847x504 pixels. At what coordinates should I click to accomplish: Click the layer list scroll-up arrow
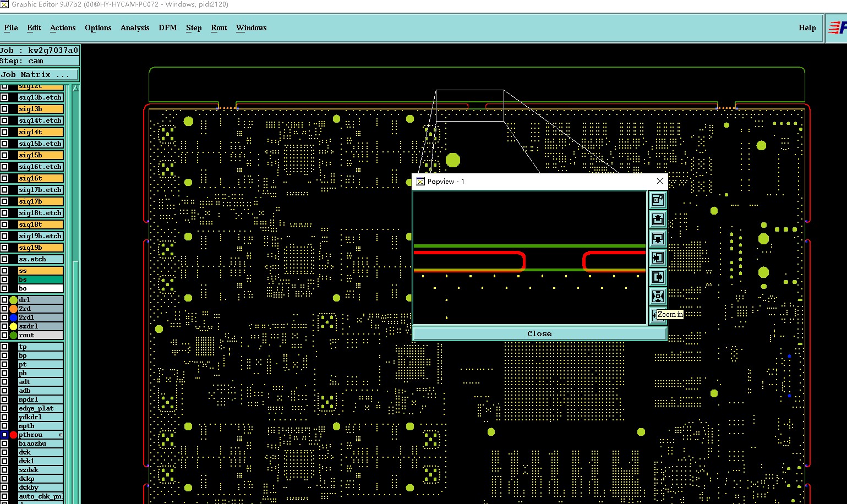(75, 88)
